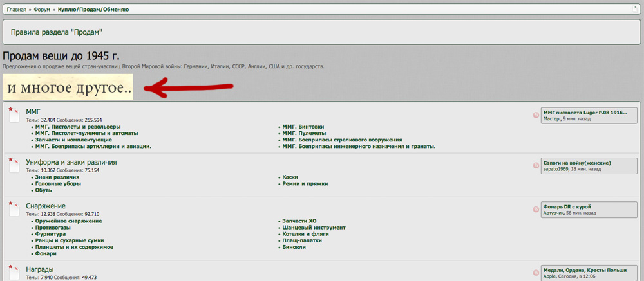Open the ММГ forum section
The height and width of the screenshot is (281, 644).
pos(33,112)
